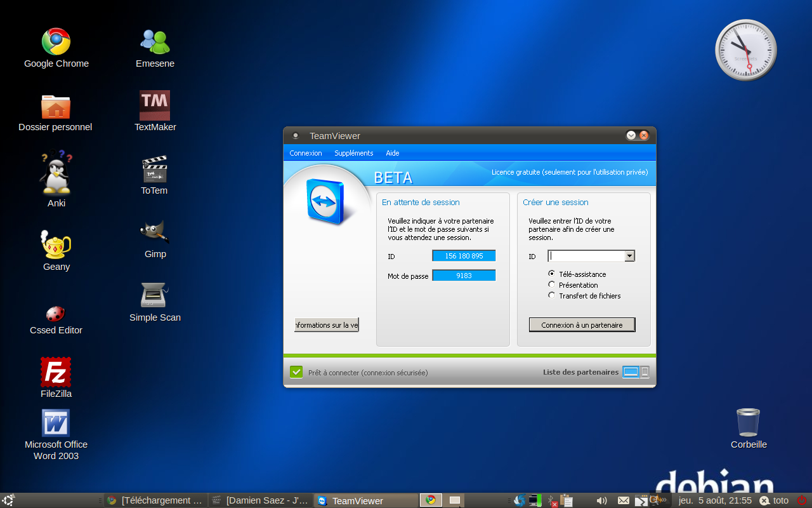Click Prêt à connecter status text
The width and height of the screenshot is (812, 508).
[368, 373]
